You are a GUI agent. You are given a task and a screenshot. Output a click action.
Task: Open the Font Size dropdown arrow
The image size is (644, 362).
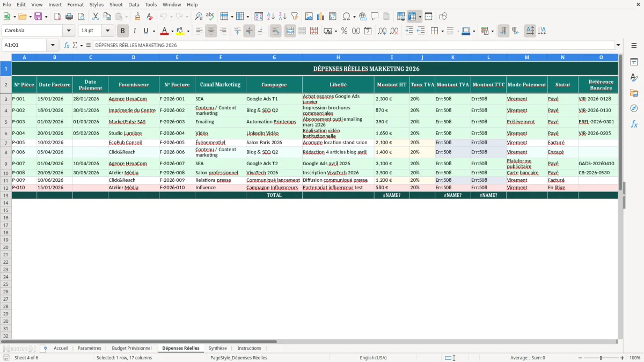point(107,31)
